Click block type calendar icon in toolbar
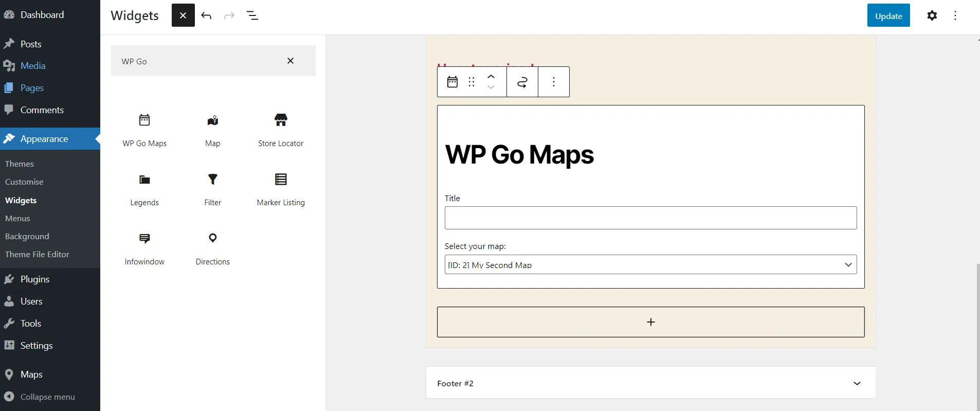 452,82
